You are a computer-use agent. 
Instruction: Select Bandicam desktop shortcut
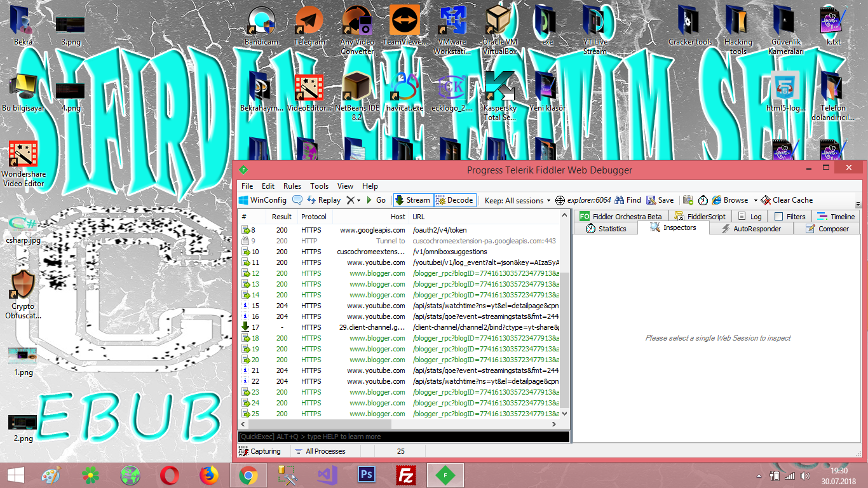[262, 26]
